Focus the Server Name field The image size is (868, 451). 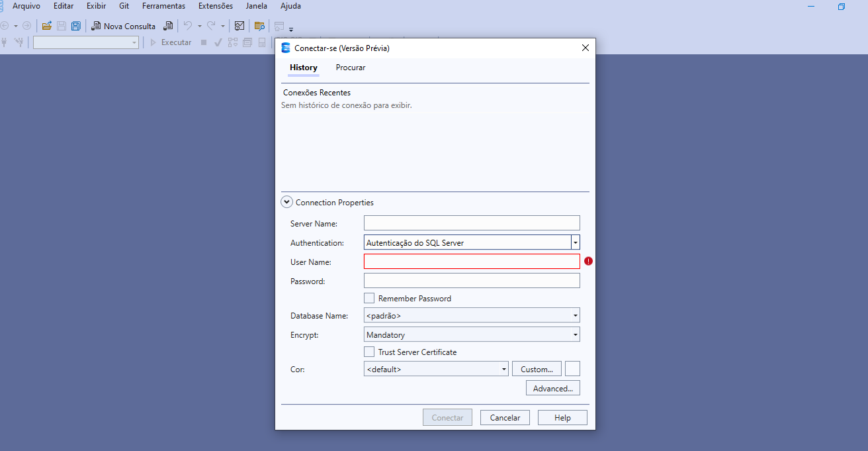click(x=472, y=223)
